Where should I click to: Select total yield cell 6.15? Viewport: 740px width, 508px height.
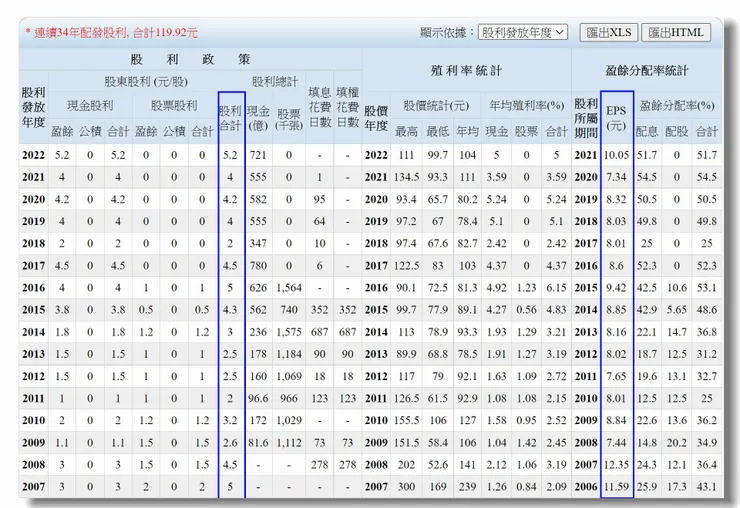(x=556, y=288)
